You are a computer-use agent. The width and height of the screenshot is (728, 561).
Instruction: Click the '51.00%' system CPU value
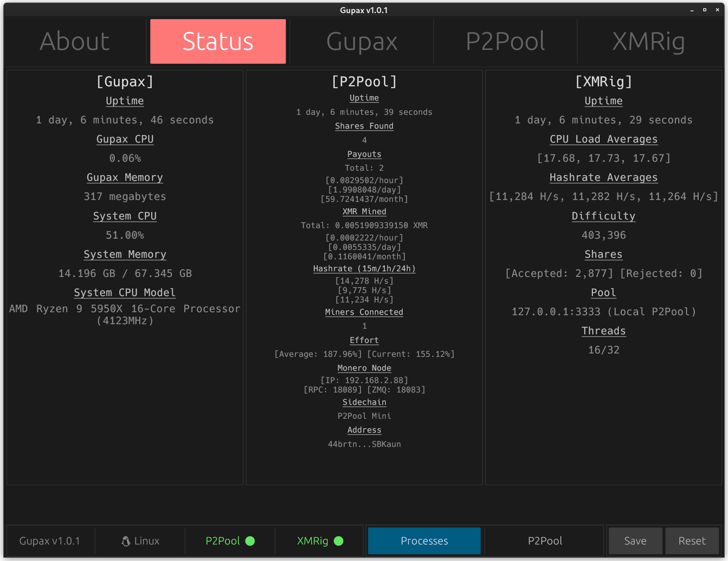(x=125, y=235)
